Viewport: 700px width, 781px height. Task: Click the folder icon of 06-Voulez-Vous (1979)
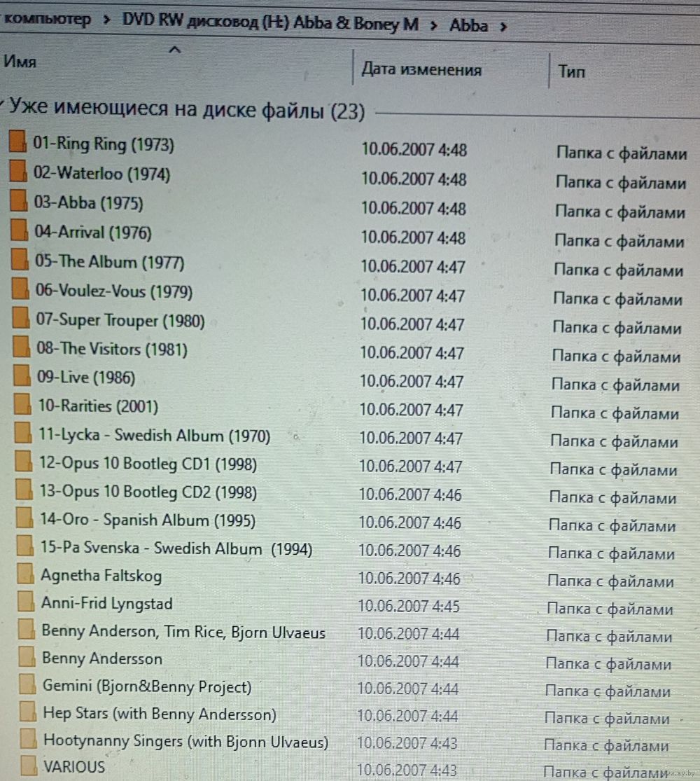[x=20, y=288]
